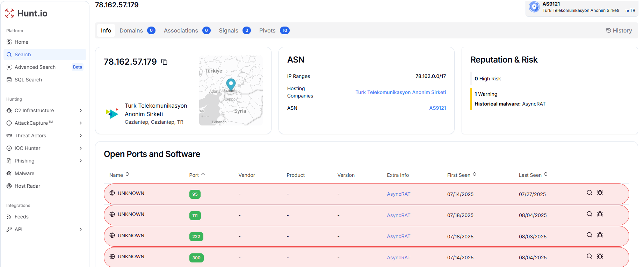This screenshot has height=267, width=644.
Task: Click the C2 Infrastructure bug icon
Action: [x=9, y=110]
